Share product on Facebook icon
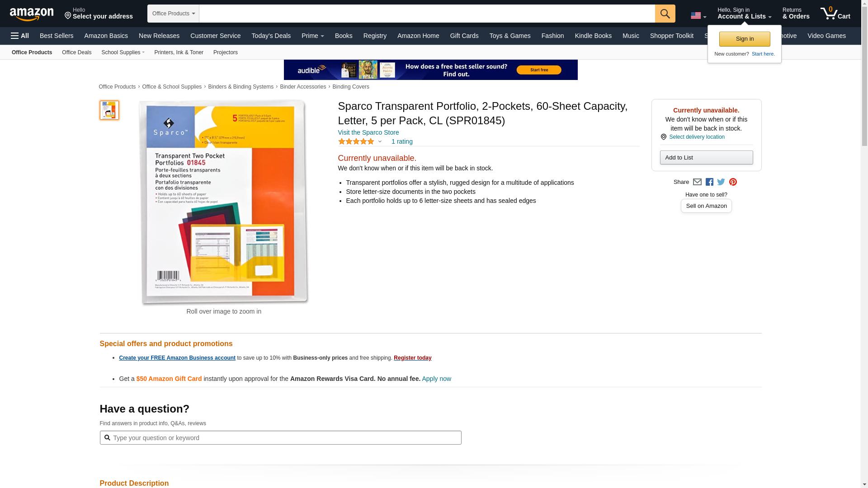This screenshot has width=868, height=488. coord(709,182)
